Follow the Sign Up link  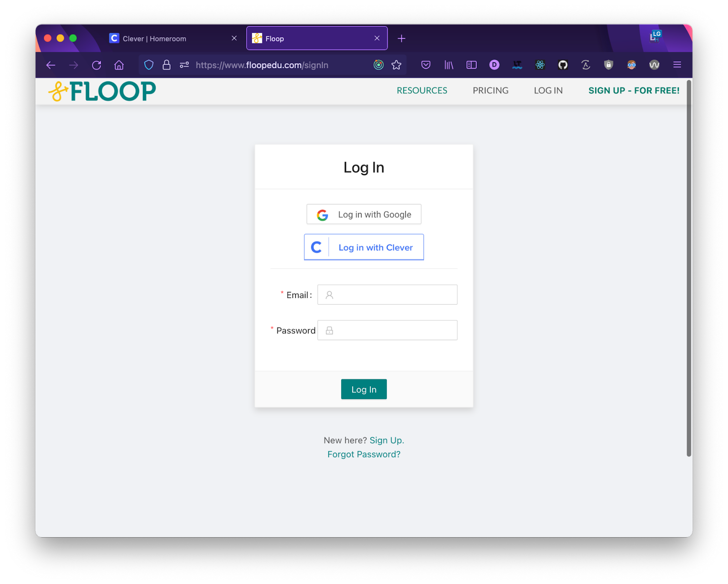pyautogui.click(x=386, y=440)
